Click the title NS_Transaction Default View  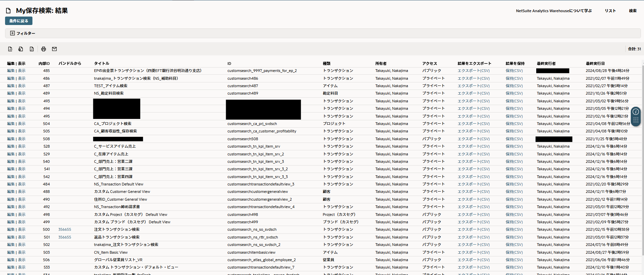point(119,184)
